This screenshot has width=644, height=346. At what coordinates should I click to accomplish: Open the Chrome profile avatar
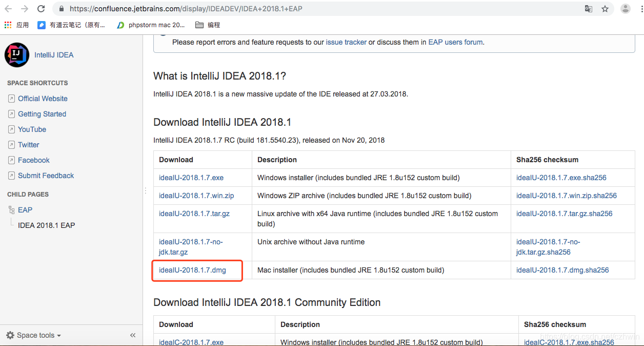[626, 9]
